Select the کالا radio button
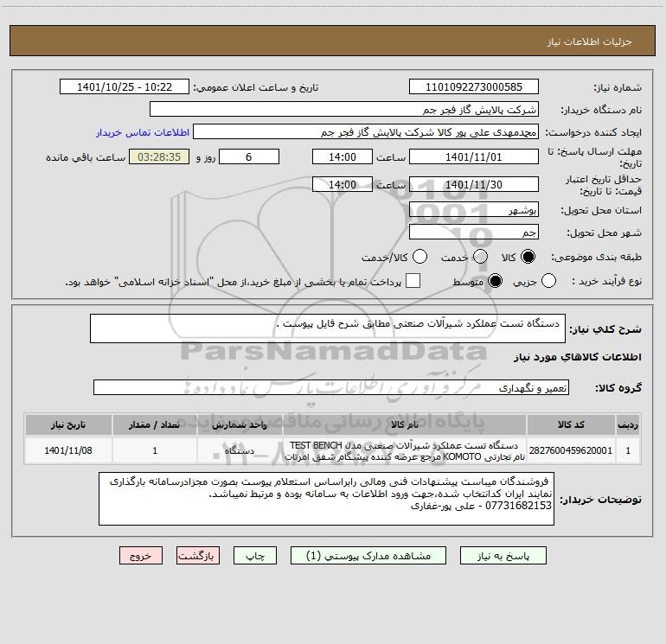The image size is (666, 644). (528, 257)
